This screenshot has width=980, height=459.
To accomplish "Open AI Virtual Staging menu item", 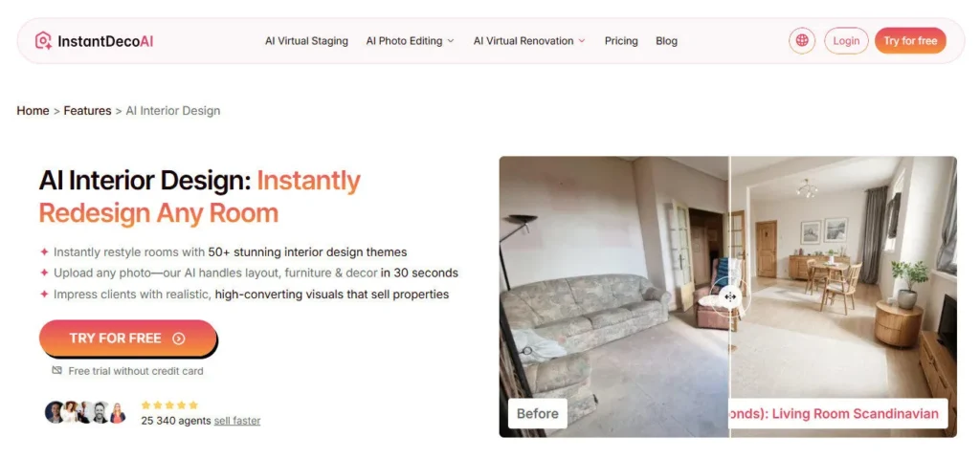I will click(x=306, y=41).
